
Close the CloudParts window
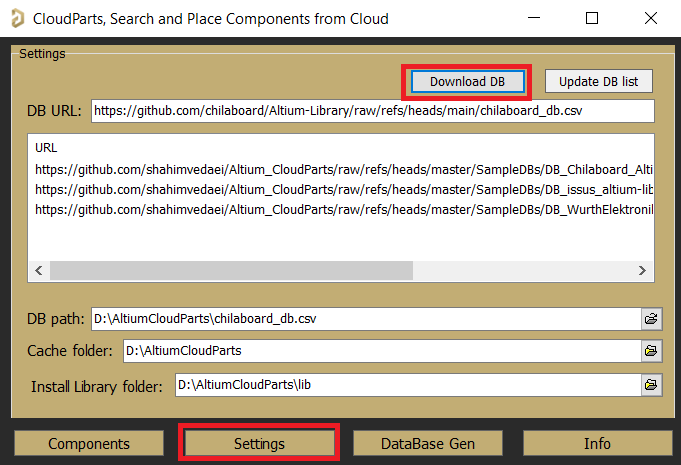pos(651,18)
